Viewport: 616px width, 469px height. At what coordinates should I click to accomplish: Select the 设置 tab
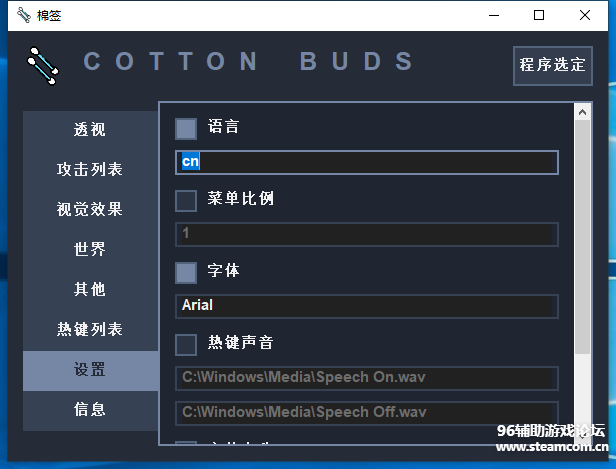[x=90, y=370]
